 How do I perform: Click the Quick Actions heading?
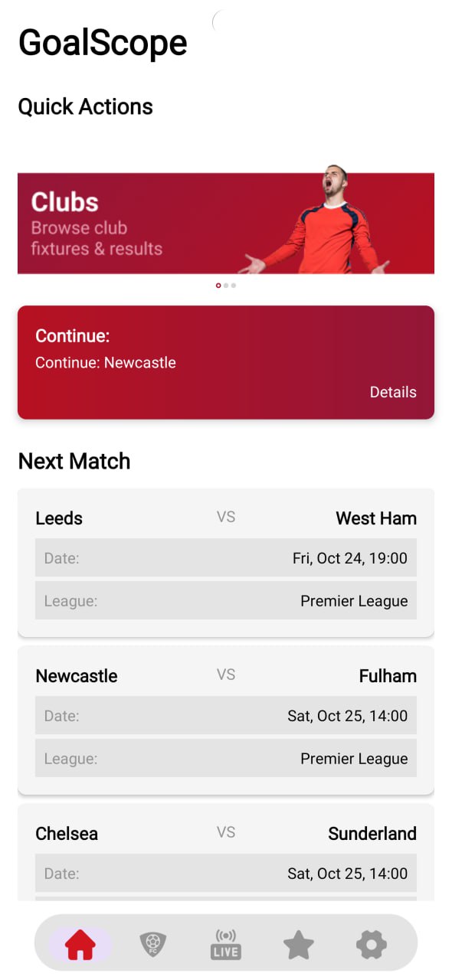click(85, 106)
